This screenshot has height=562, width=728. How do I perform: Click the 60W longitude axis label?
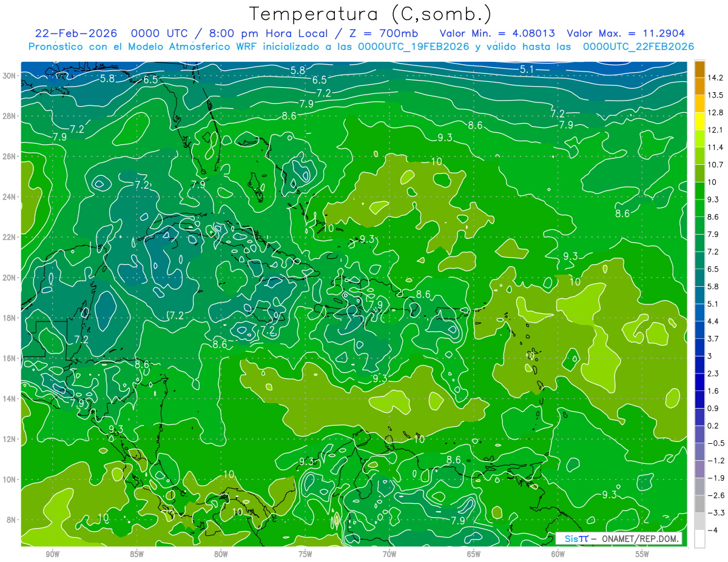pyautogui.click(x=558, y=554)
